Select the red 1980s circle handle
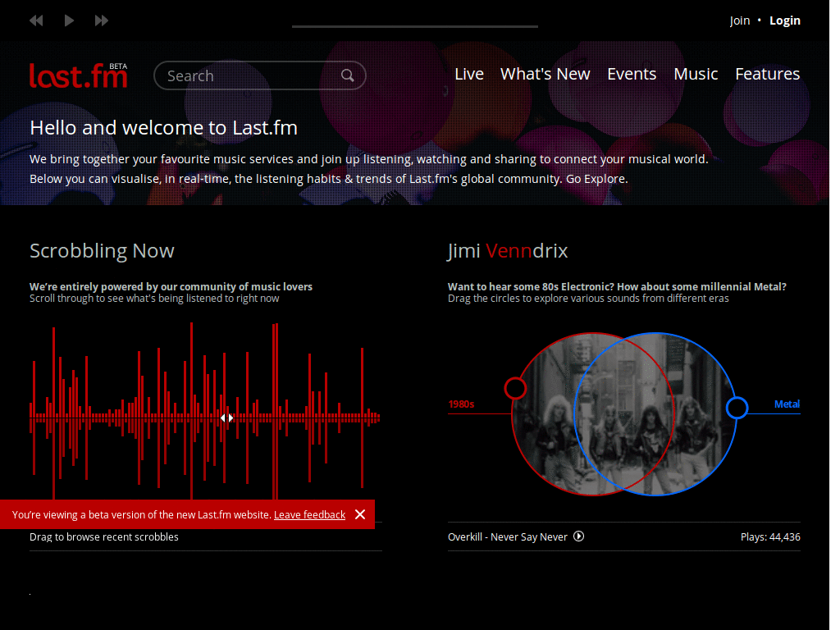Screen dimensions: 840x630 515,388
